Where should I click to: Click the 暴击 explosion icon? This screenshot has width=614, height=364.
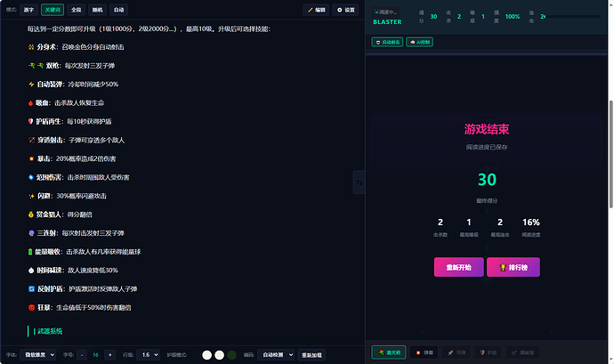click(x=31, y=158)
